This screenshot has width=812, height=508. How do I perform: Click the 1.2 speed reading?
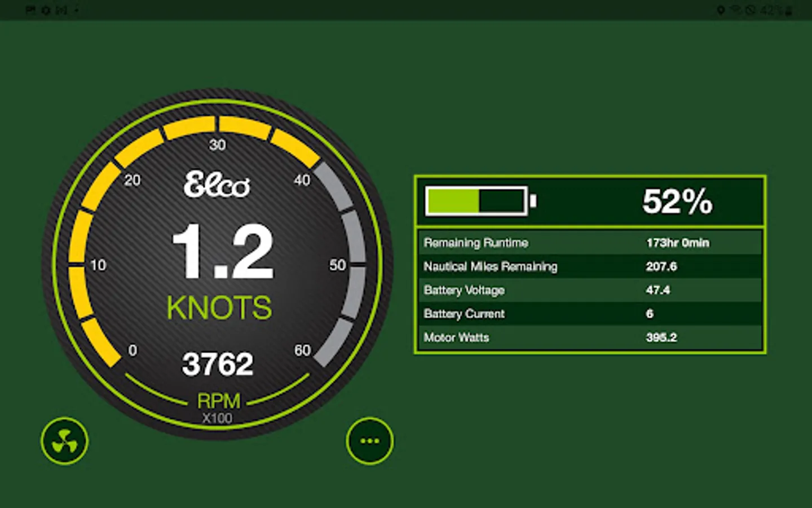click(x=222, y=252)
